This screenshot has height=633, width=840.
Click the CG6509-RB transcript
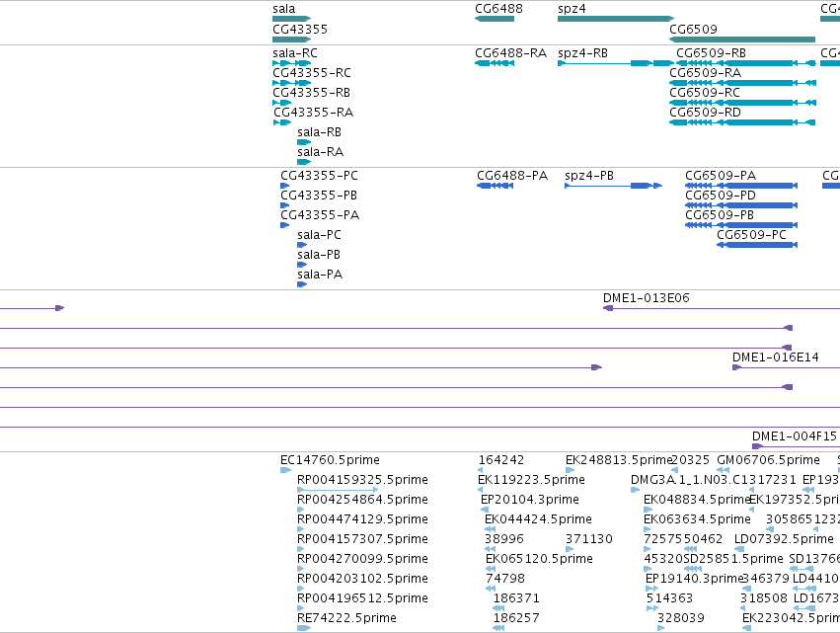(745, 63)
